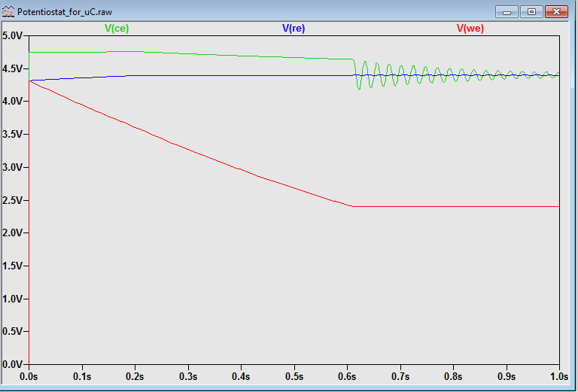Click the 1.5V vertical axis label
The width and height of the screenshot is (578, 392).
pyautogui.click(x=12, y=266)
